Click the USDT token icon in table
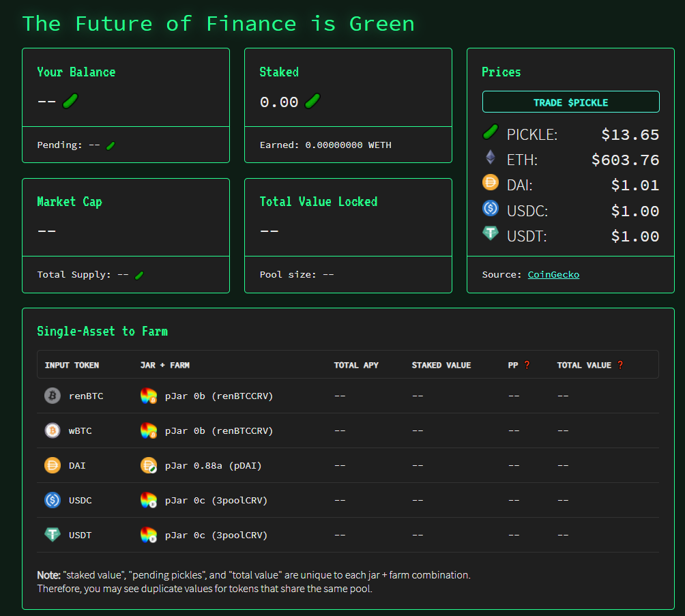Image resolution: width=685 pixels, height=616 pixels. click(53, 534)
